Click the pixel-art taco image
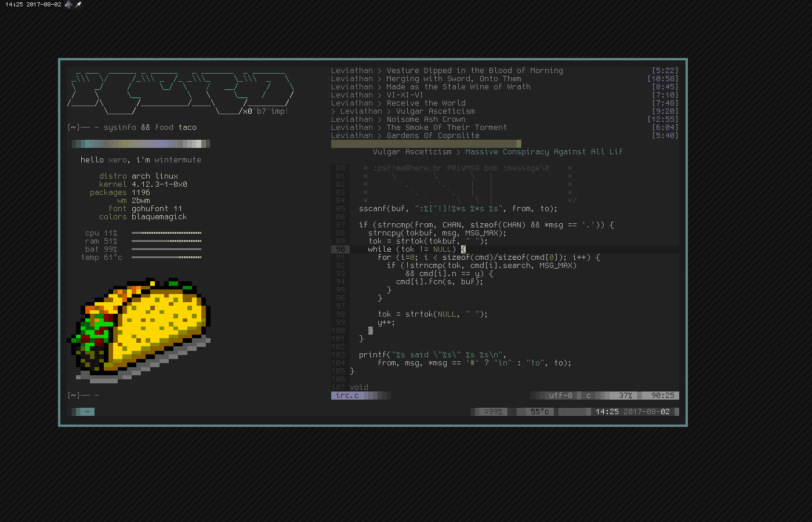This screenshot has width=812, height=522. point(139,329)
